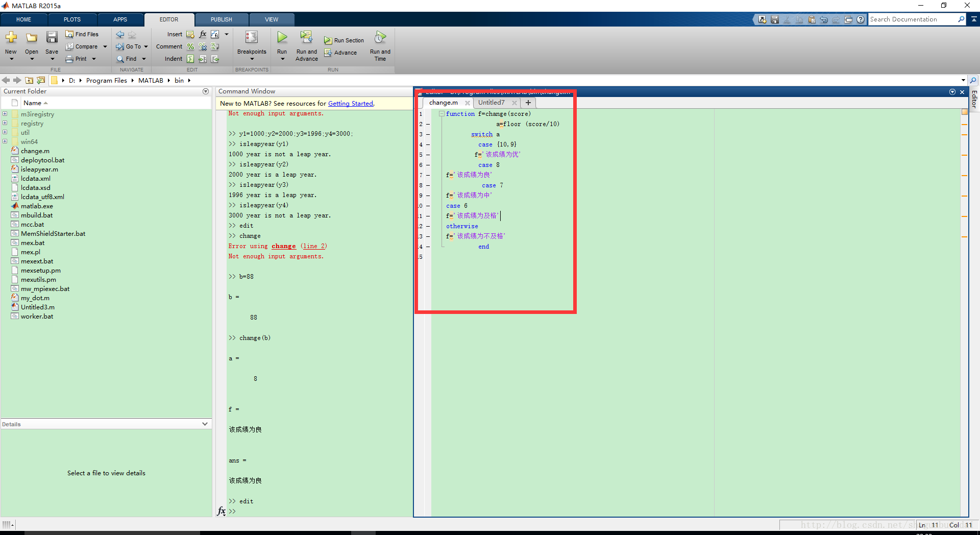Click the New file icon

(x=11, y=38)
